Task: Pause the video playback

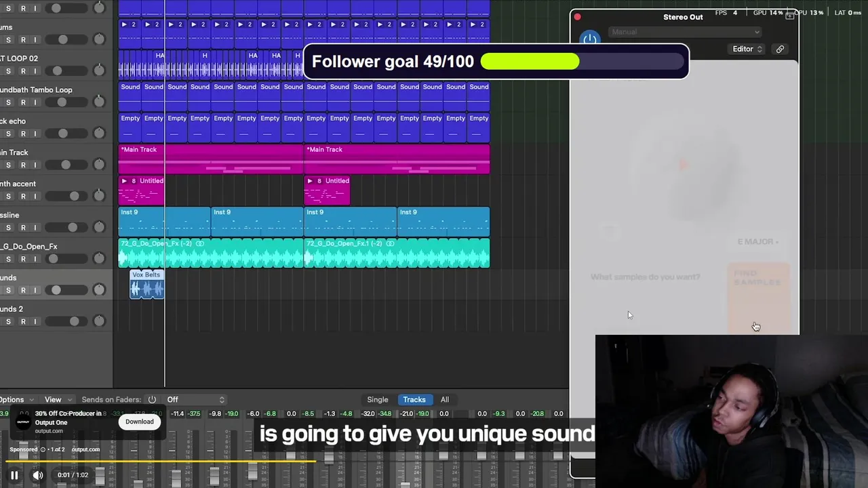Action: [x=14, y=475]
